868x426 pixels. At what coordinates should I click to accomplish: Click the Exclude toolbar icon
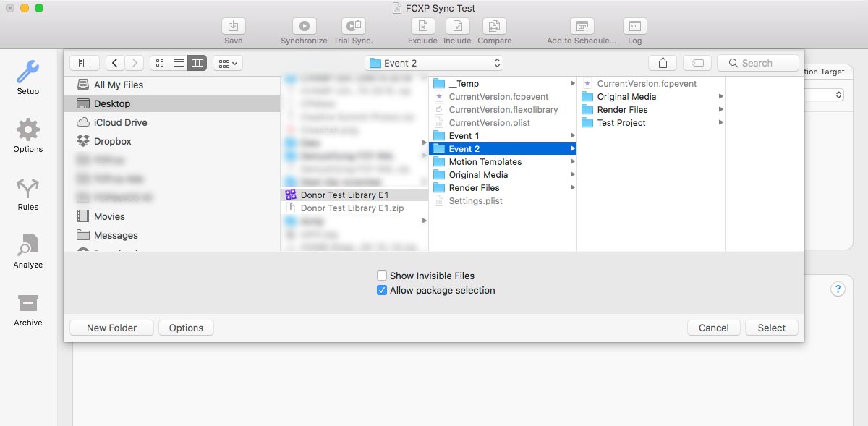[422, 26]
